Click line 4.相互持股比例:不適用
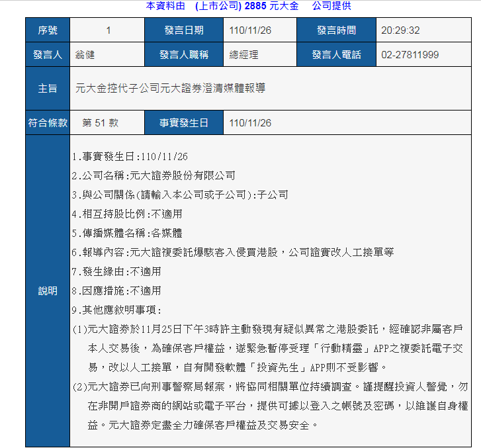 [127, 214]
